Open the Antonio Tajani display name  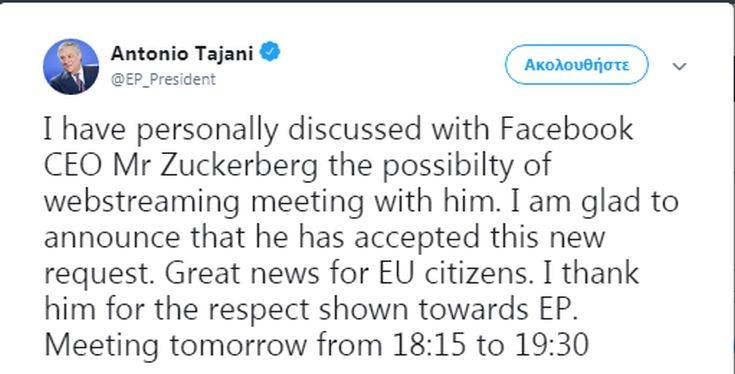tap(182, 53)
